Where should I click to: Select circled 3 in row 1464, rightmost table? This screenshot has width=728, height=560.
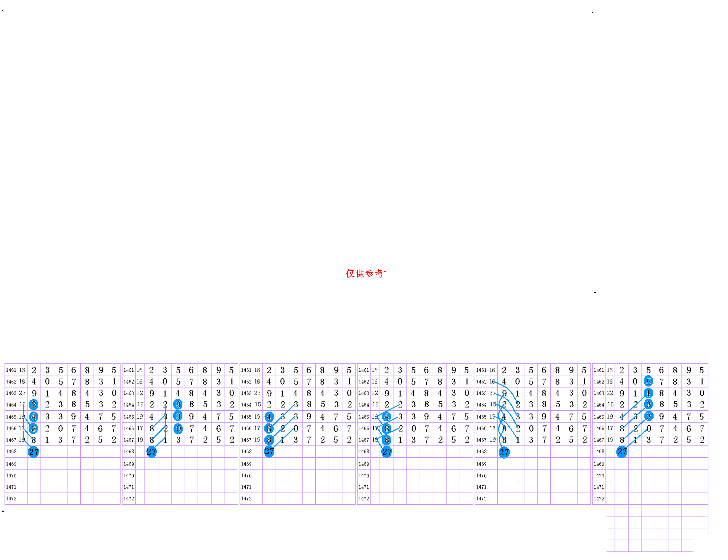(648, 405)
